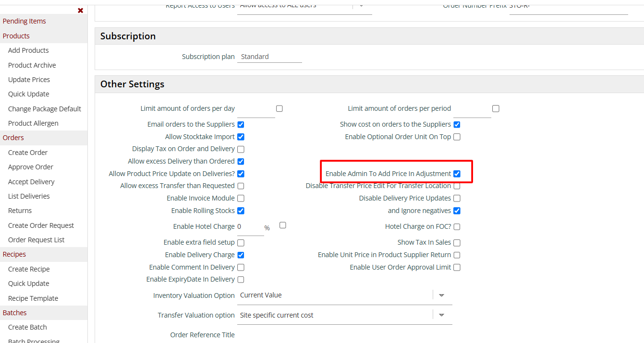
Task: Navigate to Product Allergen page
Action: tap(33, 123)
